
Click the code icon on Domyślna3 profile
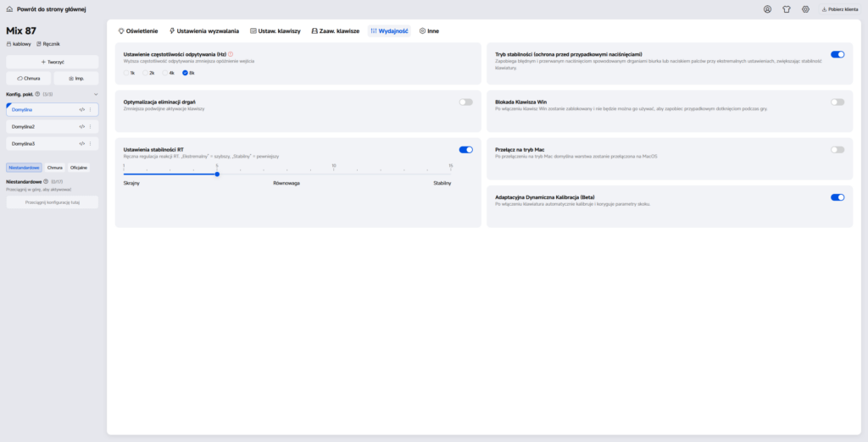(x=82, y=143)
